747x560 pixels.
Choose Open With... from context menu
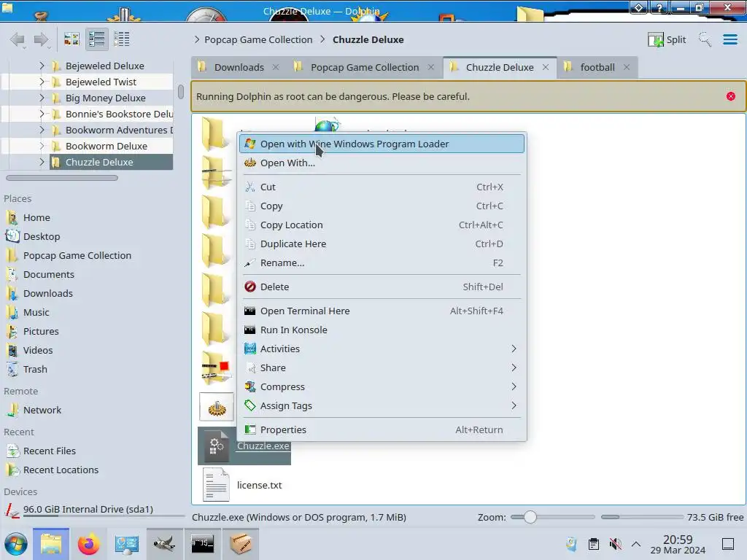[382, 163]
